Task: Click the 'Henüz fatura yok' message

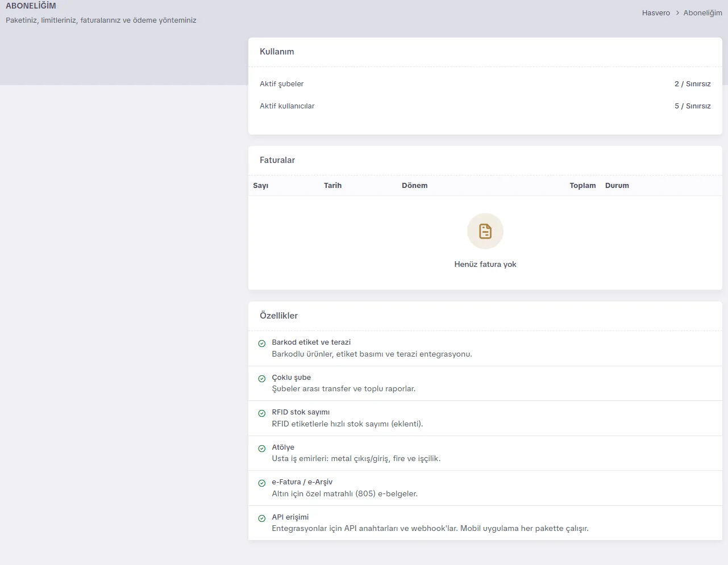Action: click(x=485, y=265)
